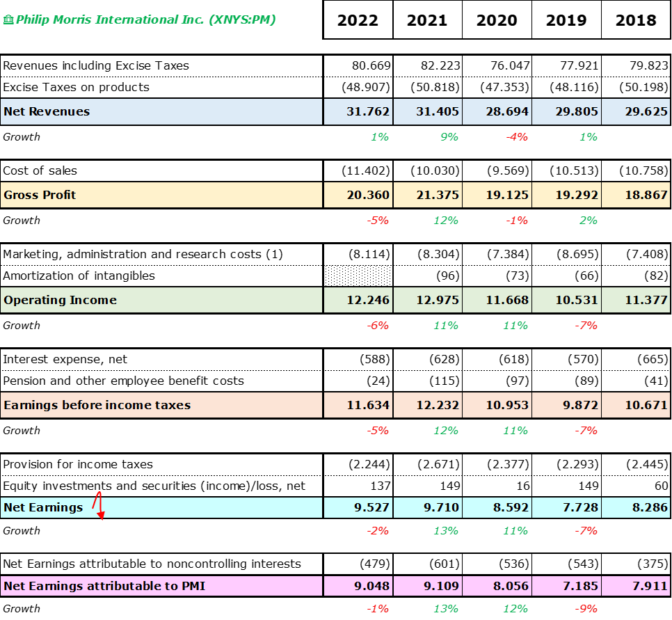
Task: Select 2019 PMI earnings growth -9%
Action: [x=586, y=609]
